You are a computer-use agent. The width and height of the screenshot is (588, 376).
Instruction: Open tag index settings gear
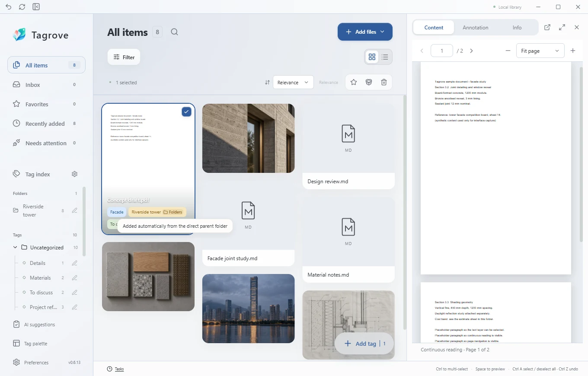74,174
